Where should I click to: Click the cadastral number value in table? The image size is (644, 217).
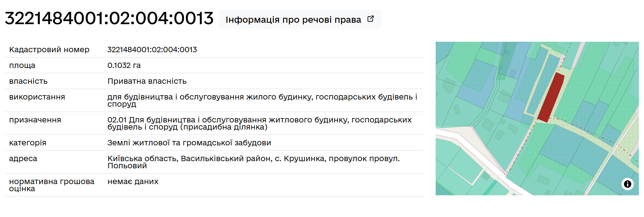(x=152, y=50)
